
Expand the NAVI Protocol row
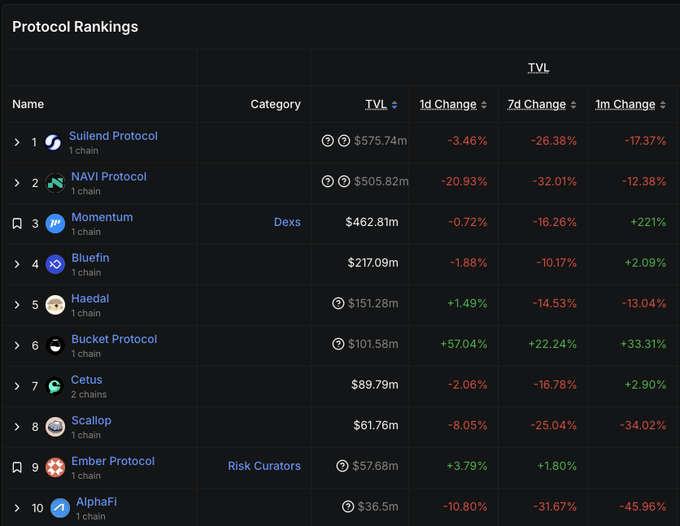17,183
